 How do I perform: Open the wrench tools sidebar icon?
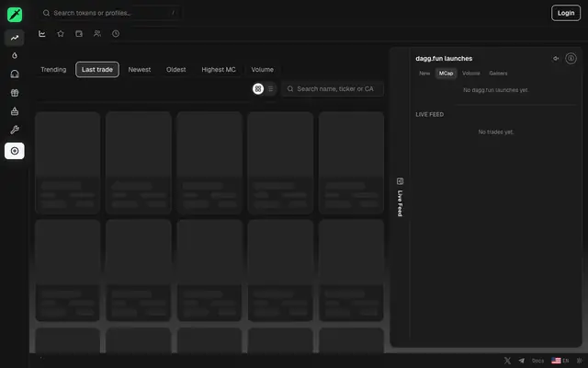pyautogui.click(x=15, y=130)
